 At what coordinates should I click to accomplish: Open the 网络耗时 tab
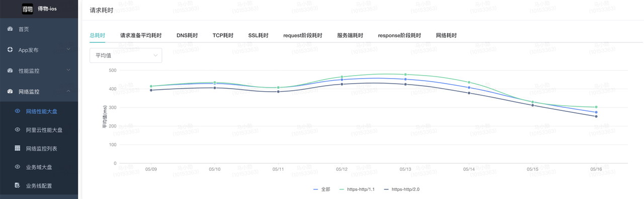446,36
